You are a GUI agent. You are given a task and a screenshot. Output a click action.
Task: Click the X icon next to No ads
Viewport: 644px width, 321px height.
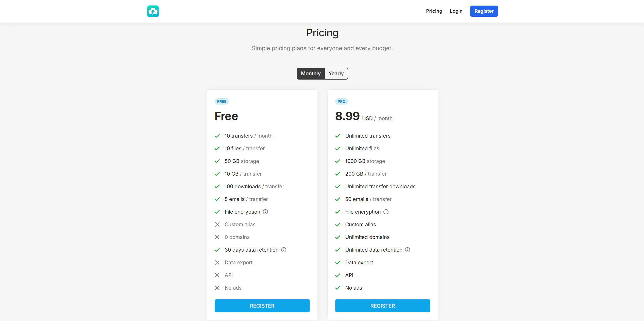(217, 288)
